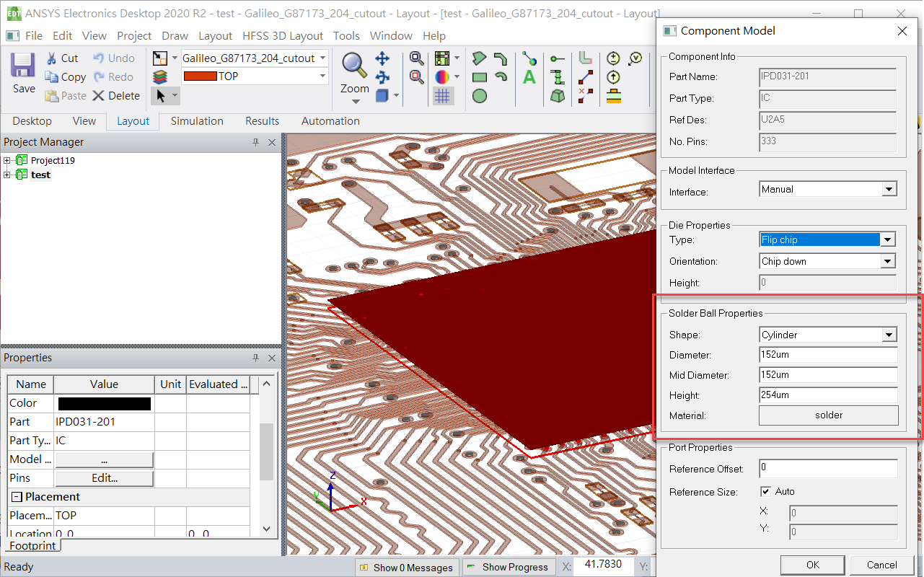Toggle the grid display button
Image resolution: width=924 pixels, height=577 pixels.
click(x=442, y=95)
